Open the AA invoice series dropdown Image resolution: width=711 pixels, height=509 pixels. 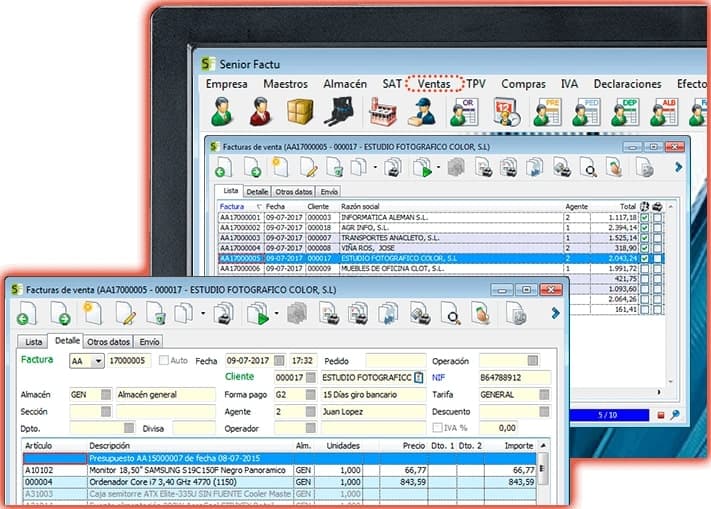pos(97,361)
